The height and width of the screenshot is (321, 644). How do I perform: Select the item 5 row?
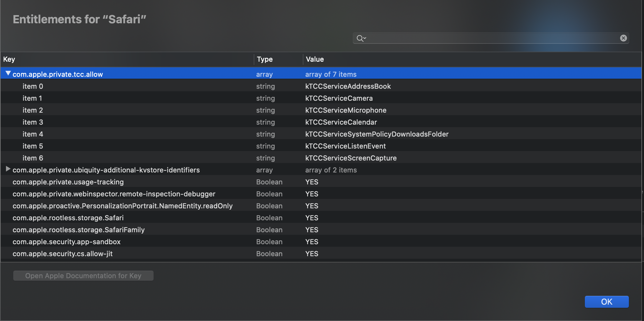[x=321, y=146]
